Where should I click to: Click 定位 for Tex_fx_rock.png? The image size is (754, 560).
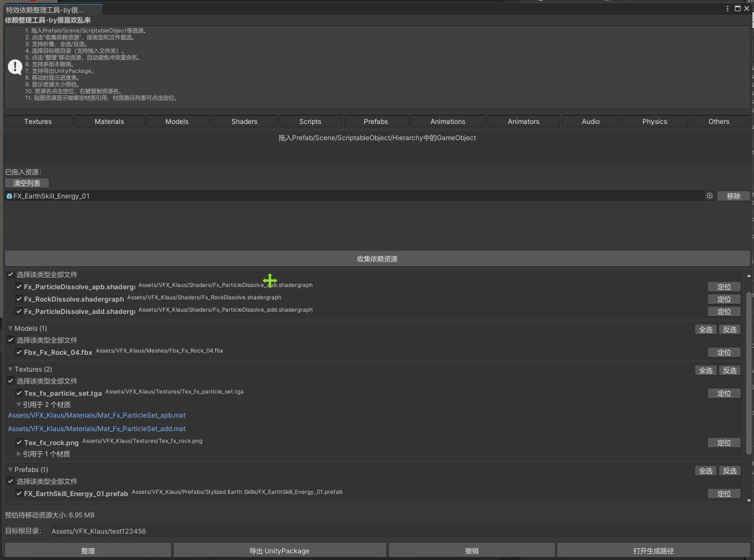pos(724,442)
